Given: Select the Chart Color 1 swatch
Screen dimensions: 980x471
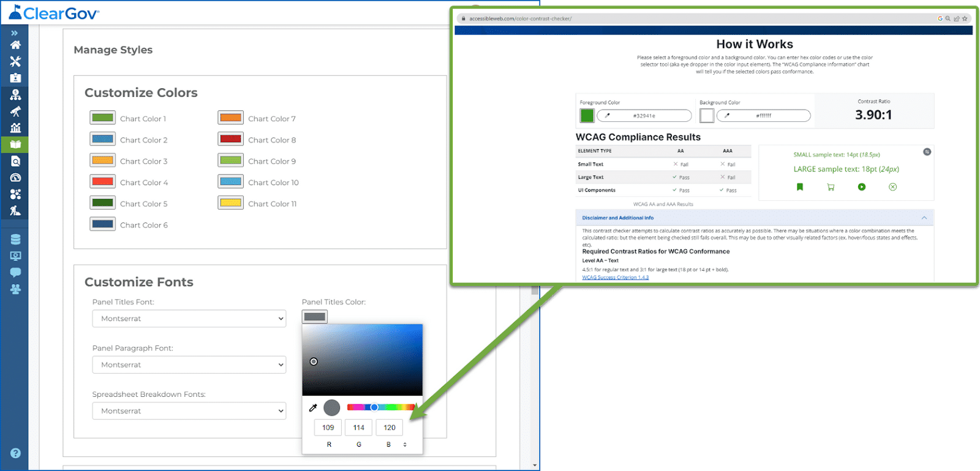Looking at the screenshot, I should (x=102, y=118).
